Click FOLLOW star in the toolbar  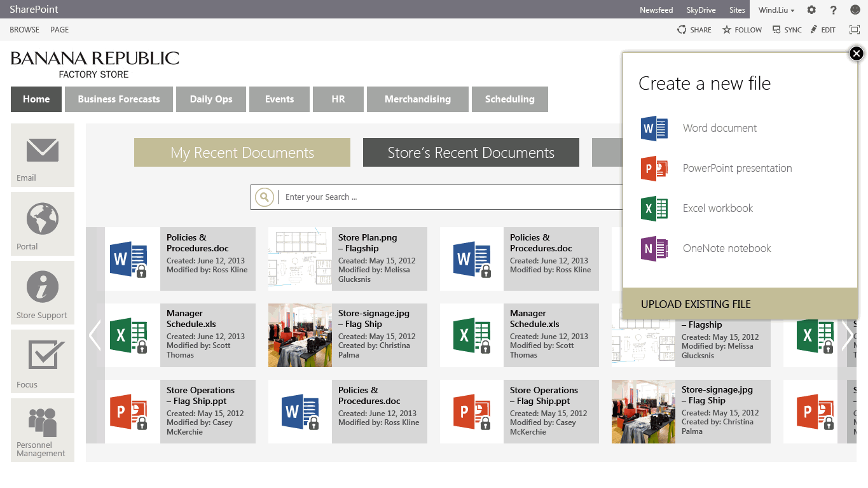coord(742,30)
